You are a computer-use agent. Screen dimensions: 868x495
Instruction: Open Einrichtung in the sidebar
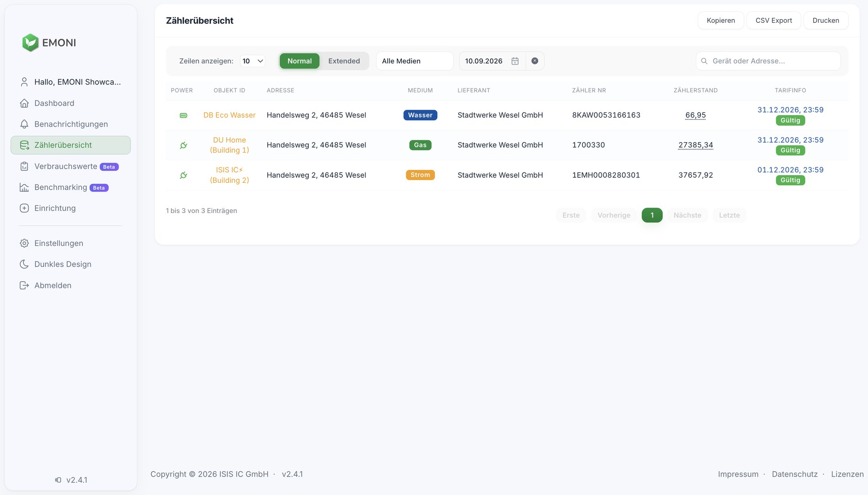70,208
